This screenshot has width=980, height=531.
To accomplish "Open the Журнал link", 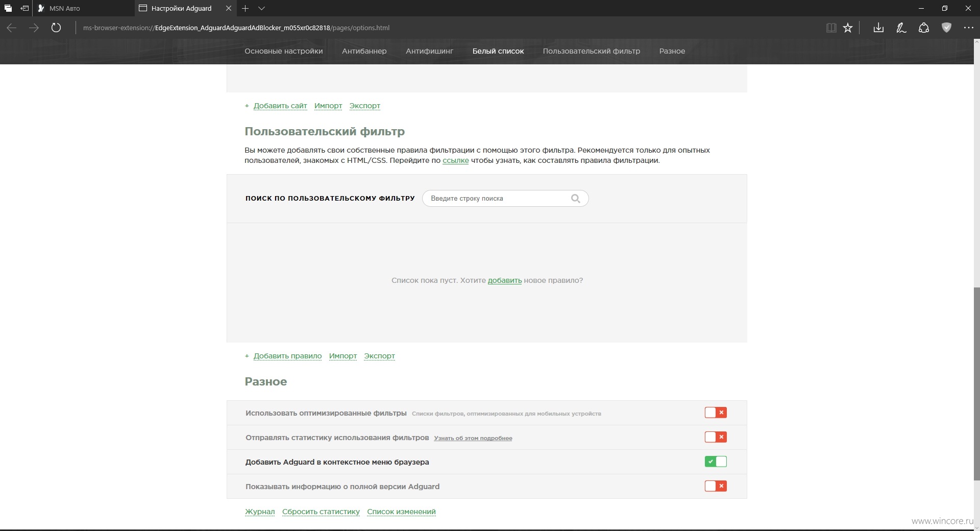I will tap(260, 512).
